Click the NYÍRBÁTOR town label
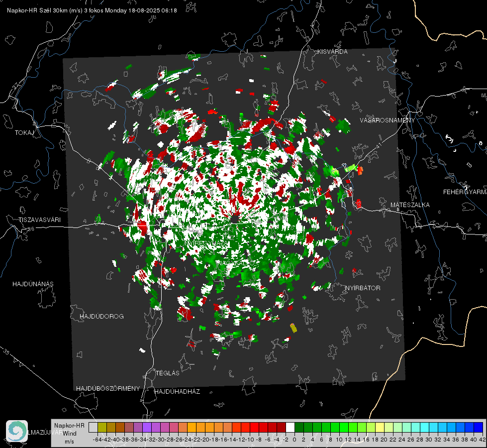Screen dimensions: 487x448 [x=363, y=288]
